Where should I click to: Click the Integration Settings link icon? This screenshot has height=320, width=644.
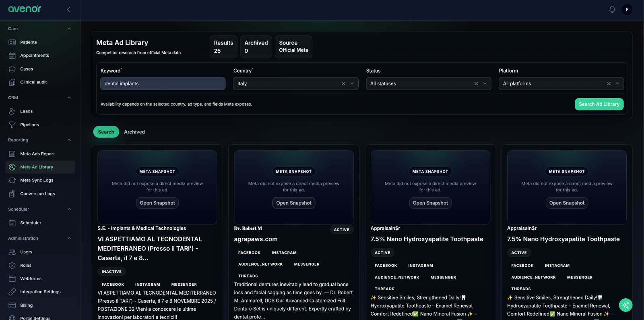pyautogui.click(x=12, y=292)
